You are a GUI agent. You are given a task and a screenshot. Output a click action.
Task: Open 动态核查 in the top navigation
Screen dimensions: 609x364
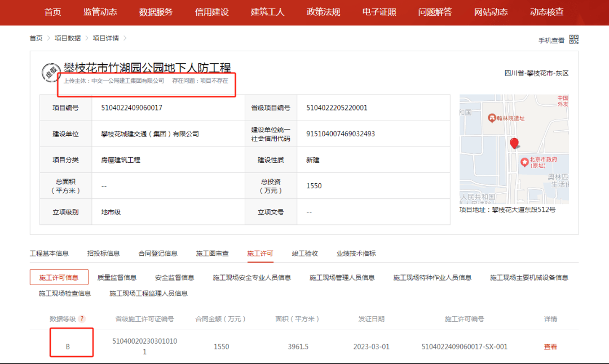[x=546, y=12]
